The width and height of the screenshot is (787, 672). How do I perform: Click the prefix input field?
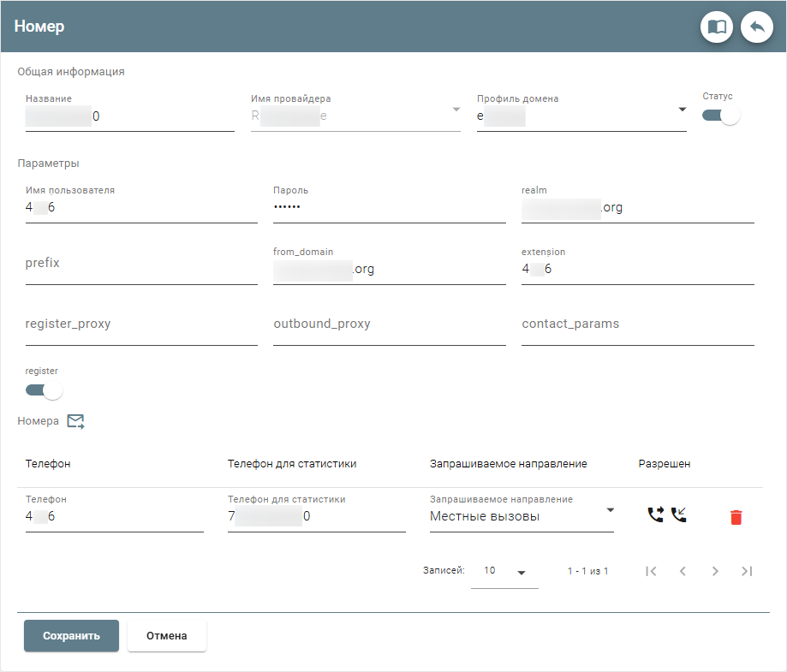point(141,264)
